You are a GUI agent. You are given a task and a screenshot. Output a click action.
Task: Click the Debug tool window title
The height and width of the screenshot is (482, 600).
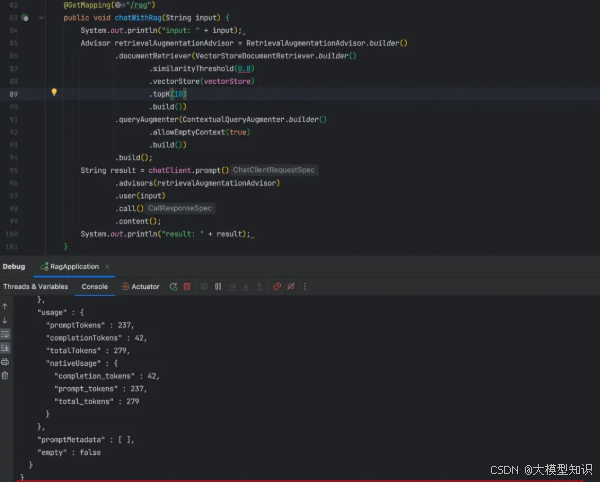point(14,267)
